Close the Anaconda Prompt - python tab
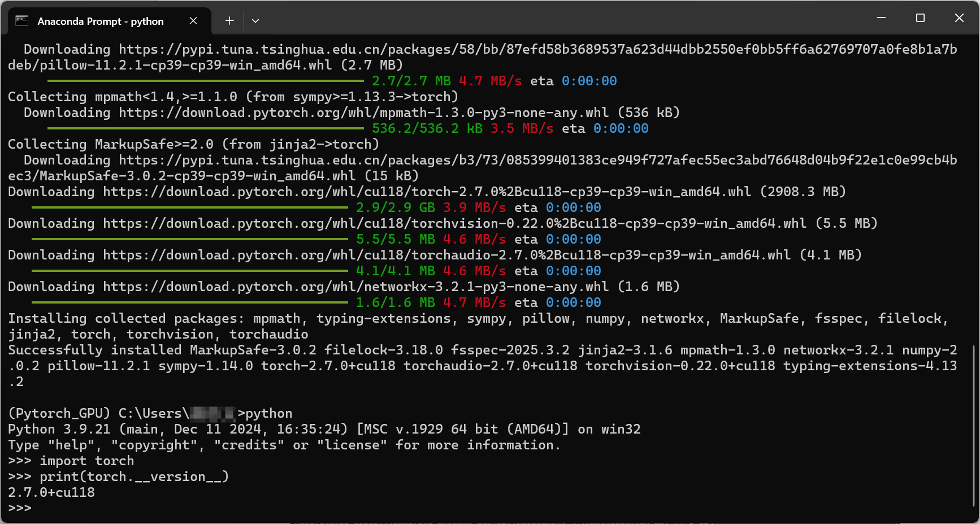This screenshot has width=980, height=524. coord(193,20)
